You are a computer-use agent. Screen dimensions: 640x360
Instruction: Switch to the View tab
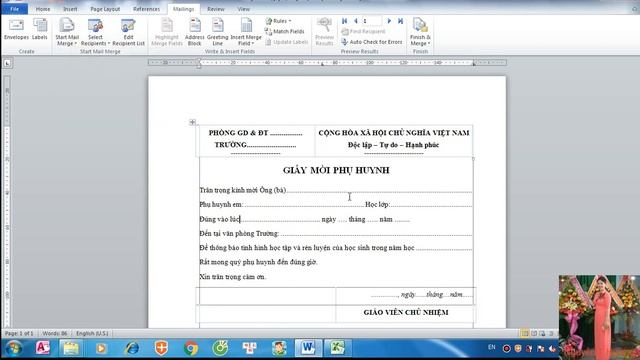coord(243,9)
